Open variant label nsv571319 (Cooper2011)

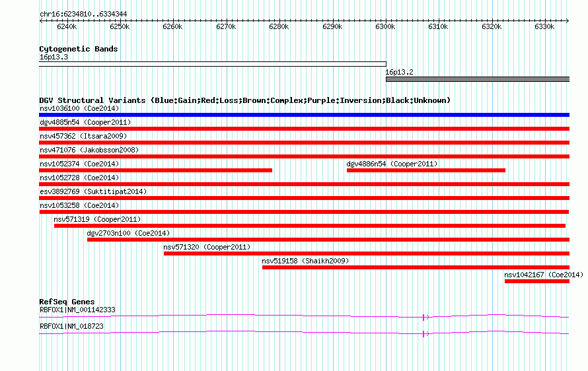[x=97, y=219]
